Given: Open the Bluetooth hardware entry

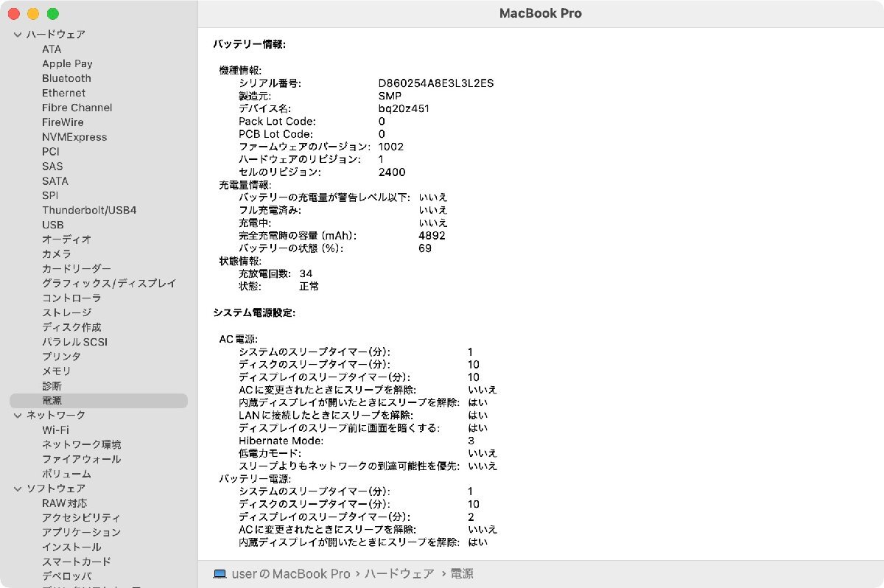Looking at the screenshot, I should click(x=66, y=78).
